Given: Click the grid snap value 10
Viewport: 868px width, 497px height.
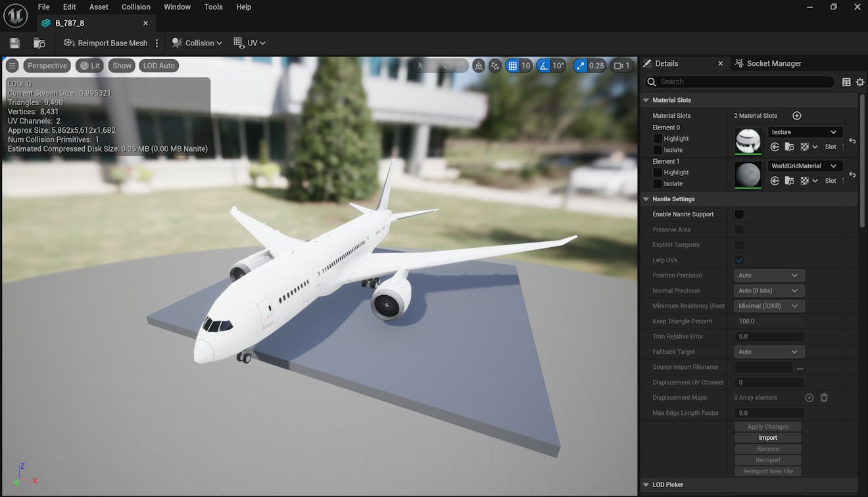Looking at the screenshot, I should click(x=525, y=66).
